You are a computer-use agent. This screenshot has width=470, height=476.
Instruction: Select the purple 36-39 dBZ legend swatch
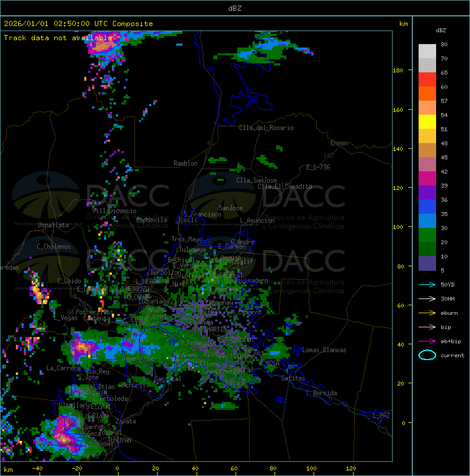click(x=427, y=192)
